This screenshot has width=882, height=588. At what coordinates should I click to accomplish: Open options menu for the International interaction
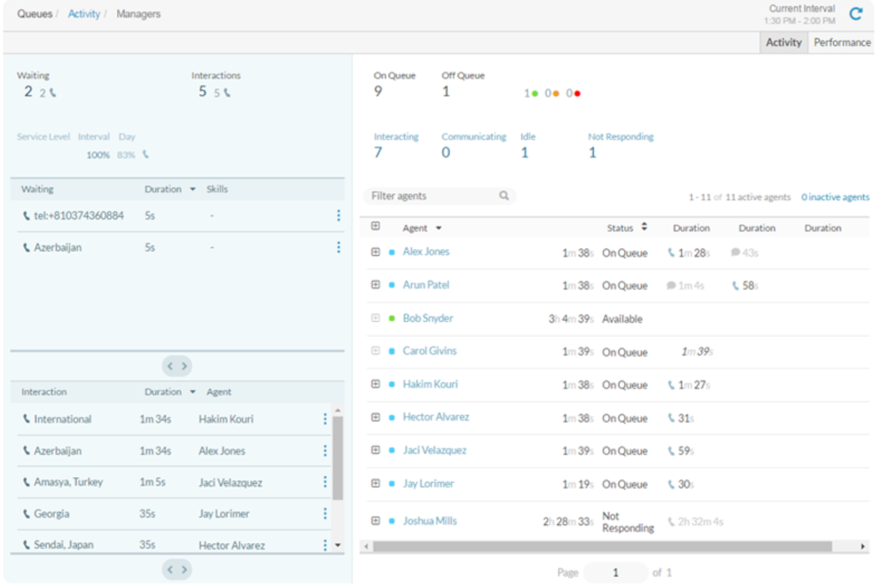tap(325, 419)
